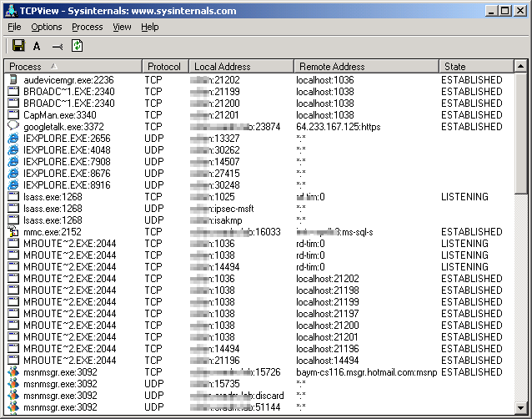Click the BROADC~1.EXE icon on the 21199 row
This screenshot has height=419, width=532.
click(x=13, y=91)
